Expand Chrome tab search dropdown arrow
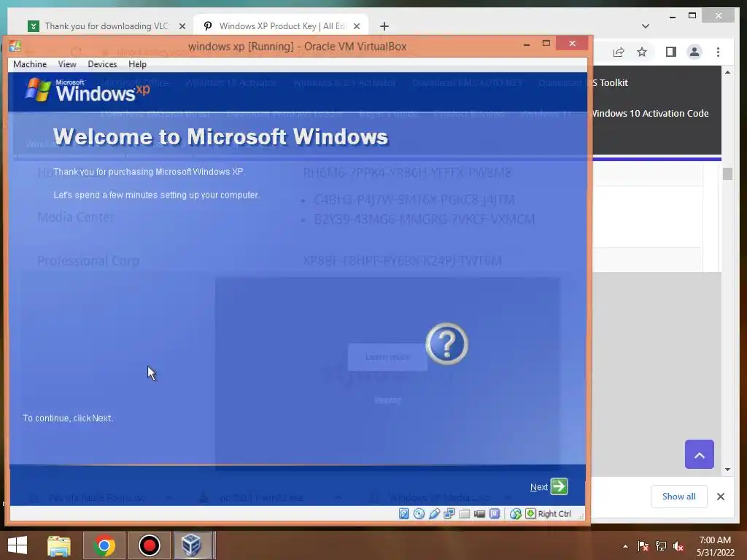This screenshot has height=560, width=747. click(x=646, y=26)
